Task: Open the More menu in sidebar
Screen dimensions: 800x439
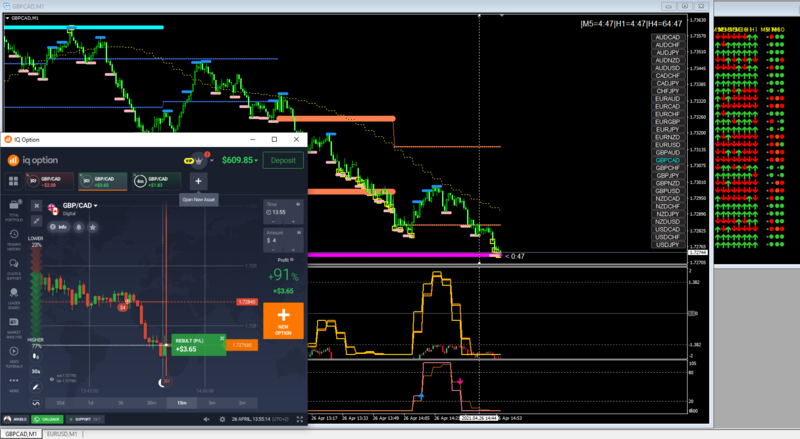Action: (14, 384)
